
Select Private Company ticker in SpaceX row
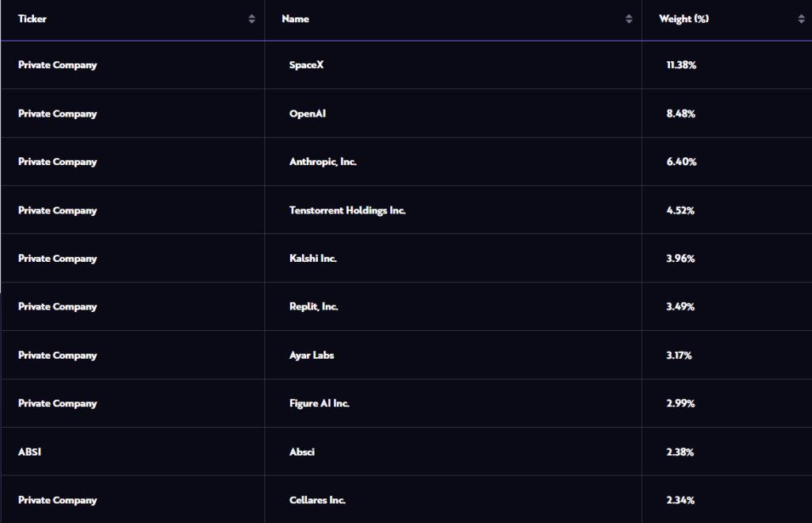[x=57, y=65]
